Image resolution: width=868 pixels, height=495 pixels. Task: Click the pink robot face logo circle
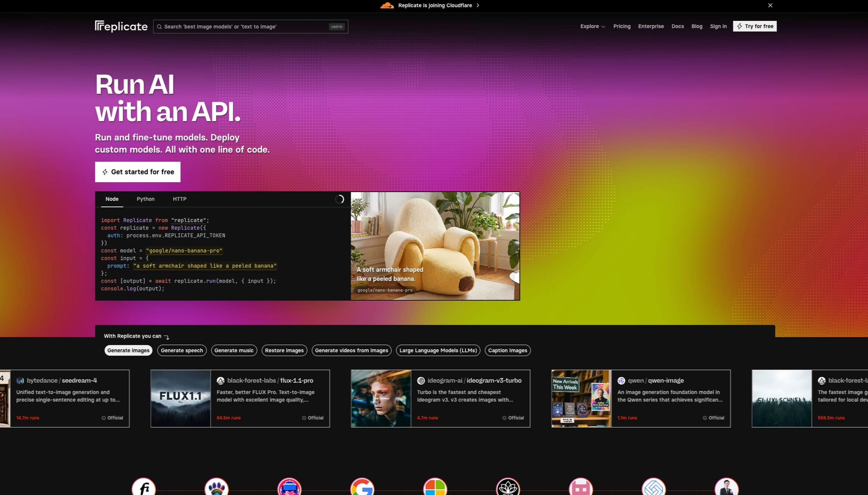click(581, 487)
